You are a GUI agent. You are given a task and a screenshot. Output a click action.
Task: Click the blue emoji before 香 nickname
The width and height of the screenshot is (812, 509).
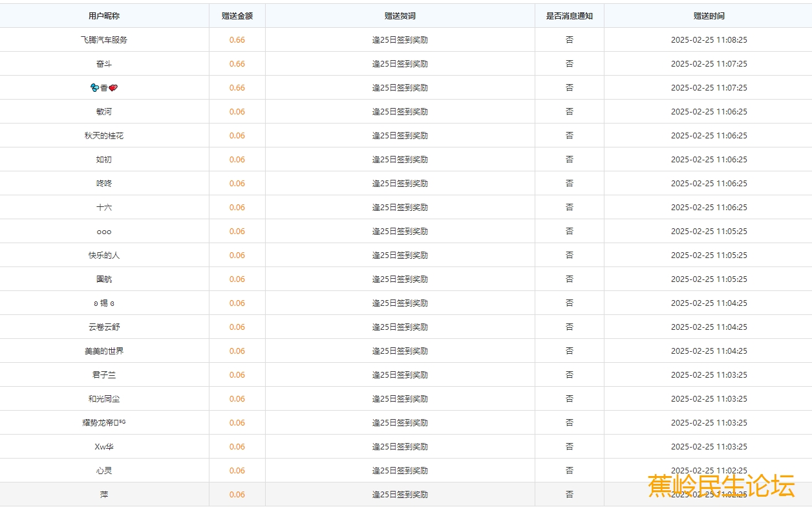point(94,88)
